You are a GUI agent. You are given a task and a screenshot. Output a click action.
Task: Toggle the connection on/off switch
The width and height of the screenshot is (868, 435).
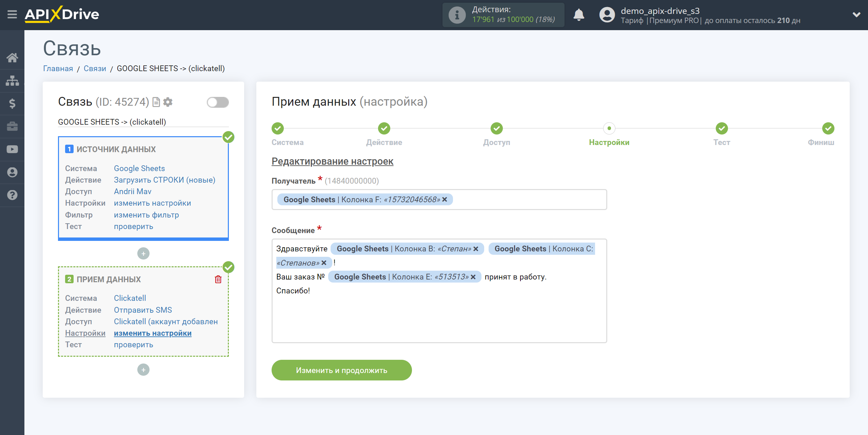pos(218,102)
